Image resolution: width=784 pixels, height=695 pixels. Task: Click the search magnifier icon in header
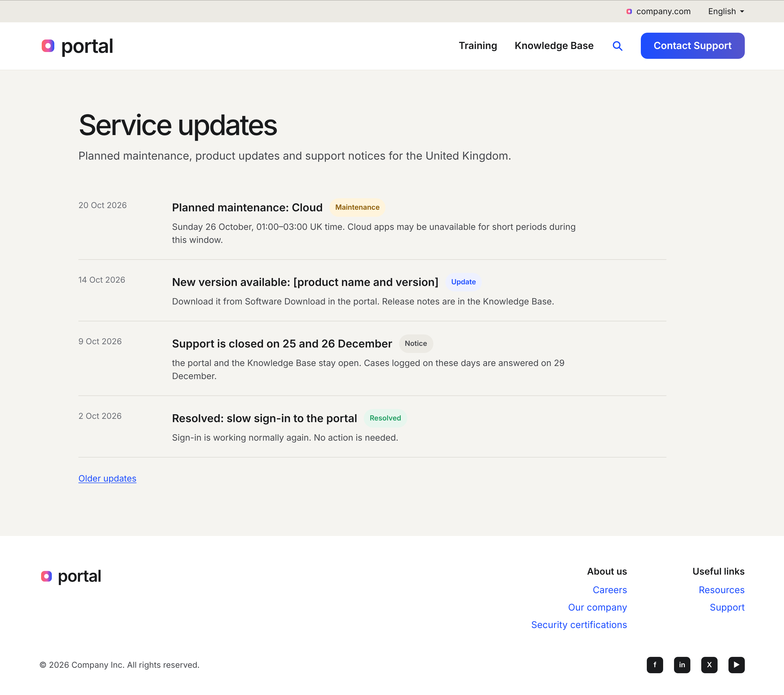(617, 46)
